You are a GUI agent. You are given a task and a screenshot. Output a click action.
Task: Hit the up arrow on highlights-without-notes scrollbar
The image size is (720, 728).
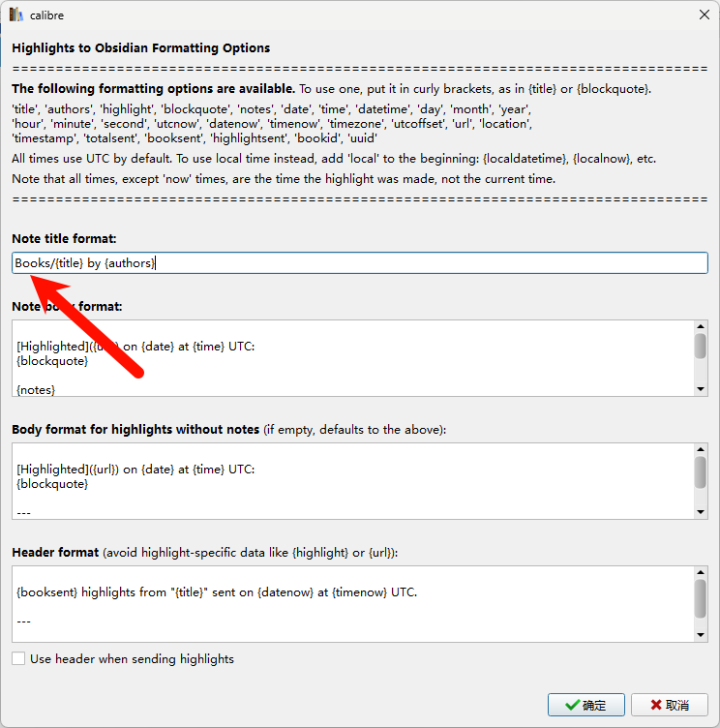point(701,450)
